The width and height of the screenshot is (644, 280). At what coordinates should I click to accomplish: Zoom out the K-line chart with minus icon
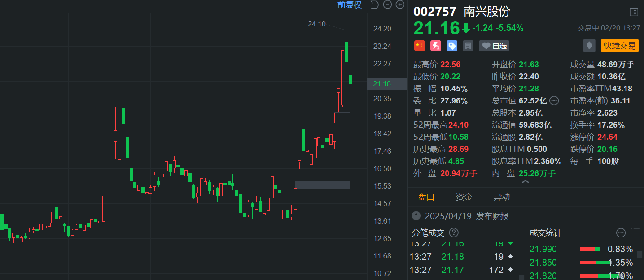pos(388,5)
